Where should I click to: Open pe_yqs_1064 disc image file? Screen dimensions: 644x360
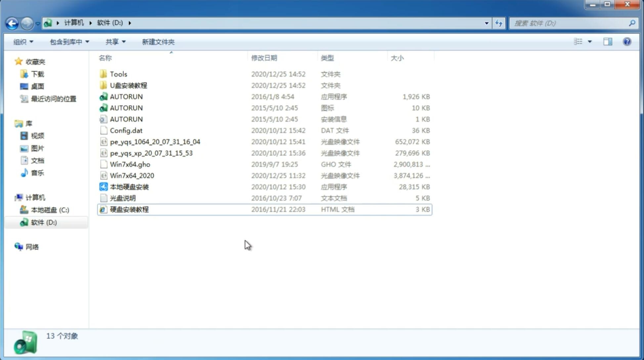point(155,142)
